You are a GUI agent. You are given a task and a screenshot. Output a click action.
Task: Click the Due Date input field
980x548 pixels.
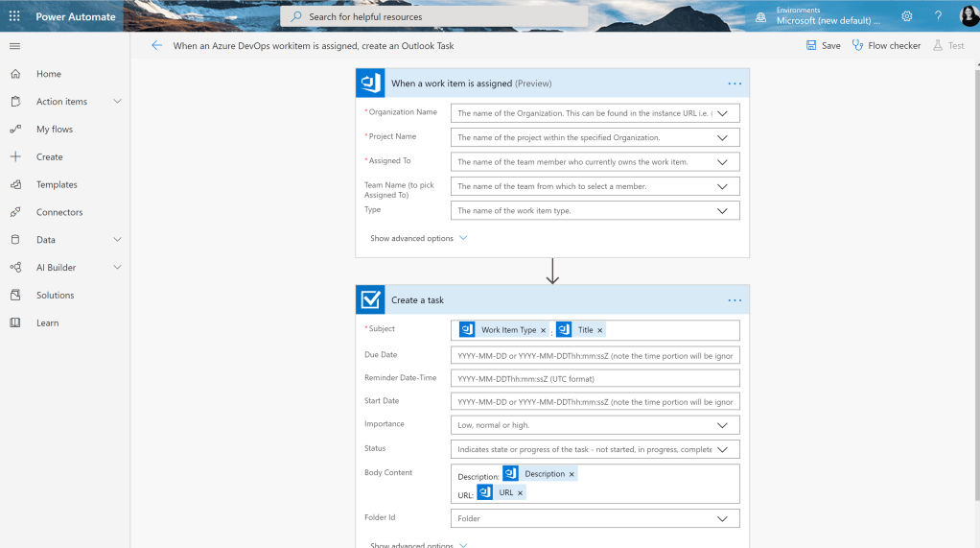[595, 355]
